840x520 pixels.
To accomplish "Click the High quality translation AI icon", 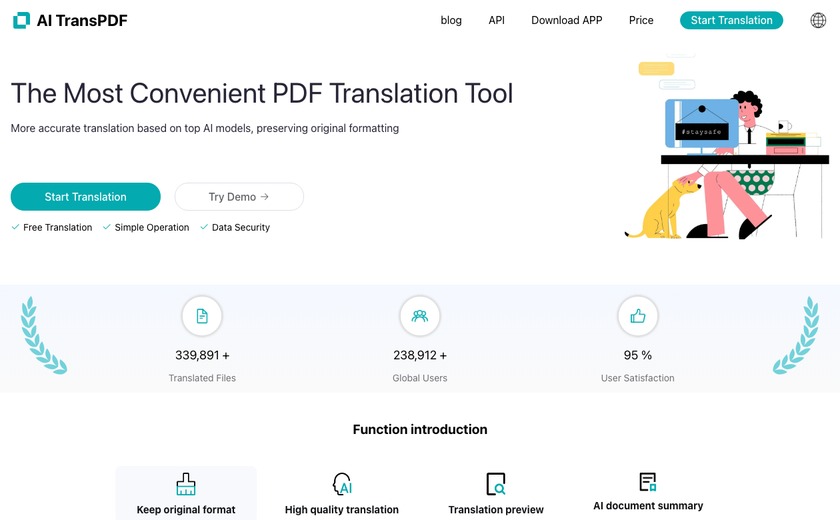I will click(342, 484).
